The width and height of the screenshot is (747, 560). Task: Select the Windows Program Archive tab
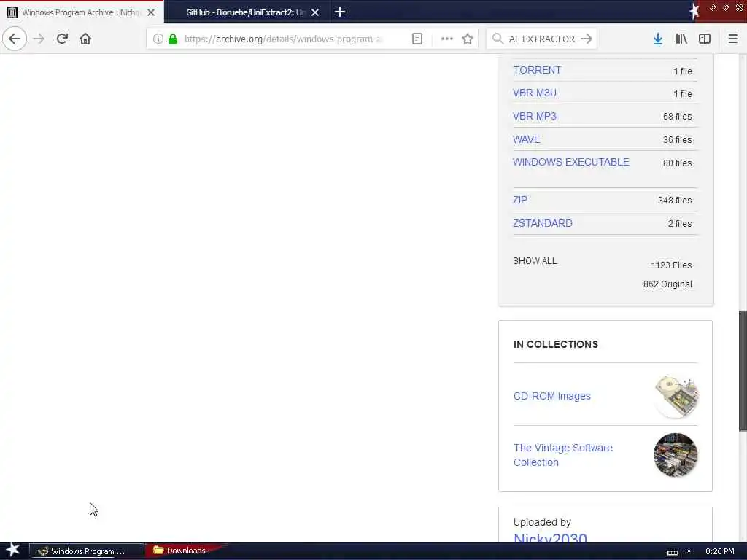(82, 12)
